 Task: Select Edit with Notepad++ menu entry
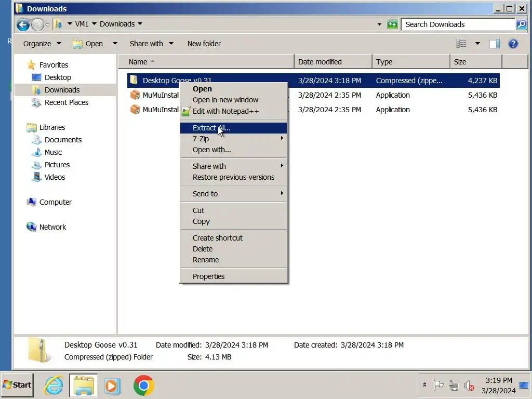pyautogui.click(x=233, y=111)
